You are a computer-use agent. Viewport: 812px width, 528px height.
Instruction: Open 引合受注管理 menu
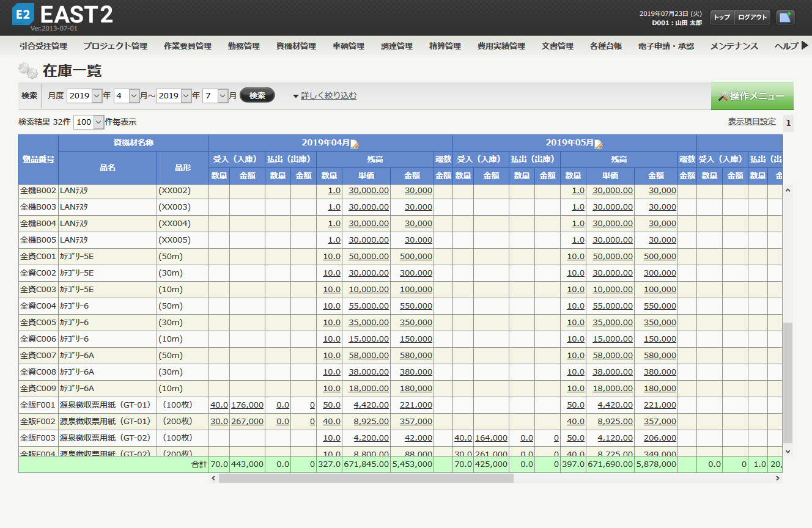pos(43,46)
